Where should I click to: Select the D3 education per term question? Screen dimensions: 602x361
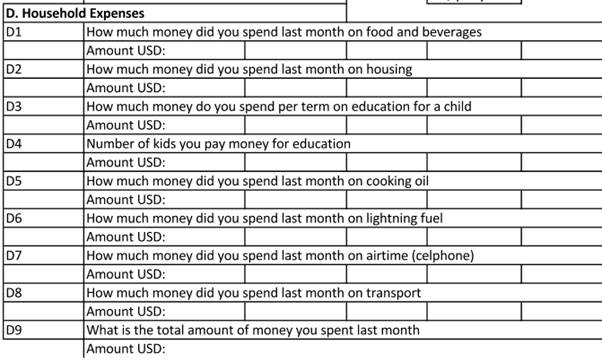click(x=279, y=106)
